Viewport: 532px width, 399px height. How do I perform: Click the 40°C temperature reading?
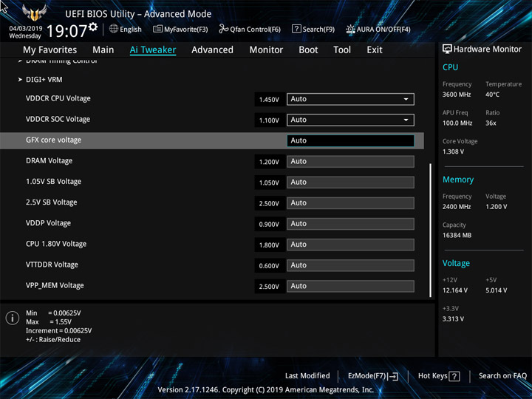coord(492,95)
